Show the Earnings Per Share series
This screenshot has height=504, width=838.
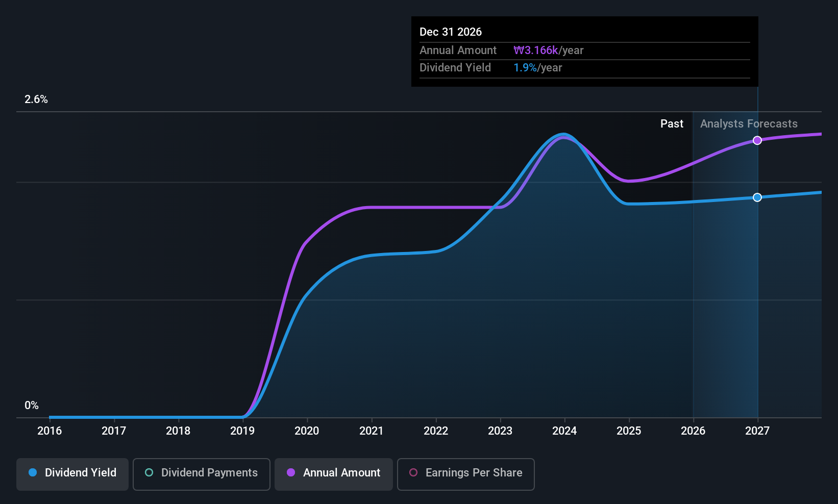[x=466, y=474]
